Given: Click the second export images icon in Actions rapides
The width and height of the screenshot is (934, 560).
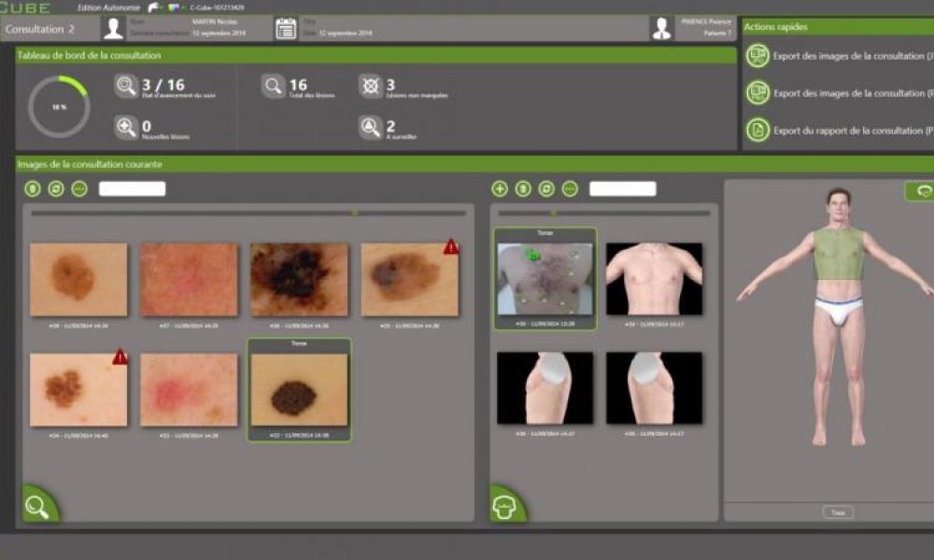Looking at the screenshot, I should [757, 92].
